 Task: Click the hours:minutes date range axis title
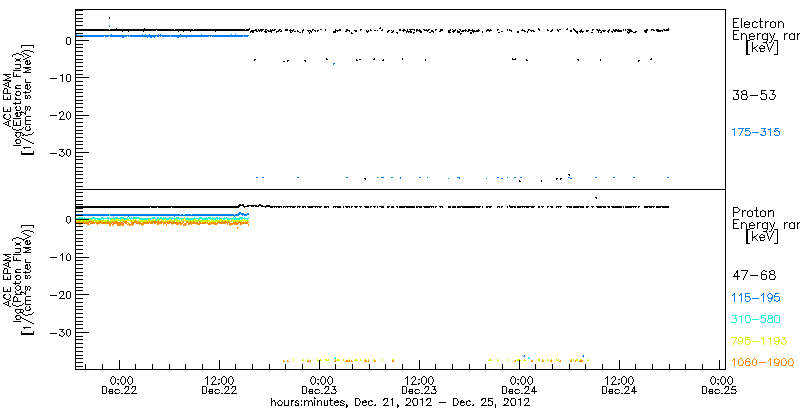pos(400,403)
